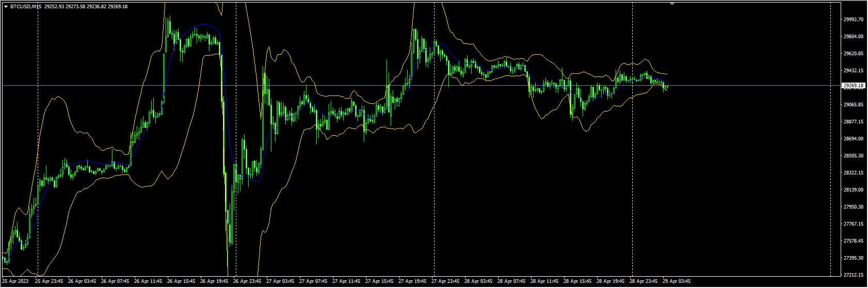Click the BTCUSD,M15 chart title text
The image size is (868, 288).
pos(26,7)
